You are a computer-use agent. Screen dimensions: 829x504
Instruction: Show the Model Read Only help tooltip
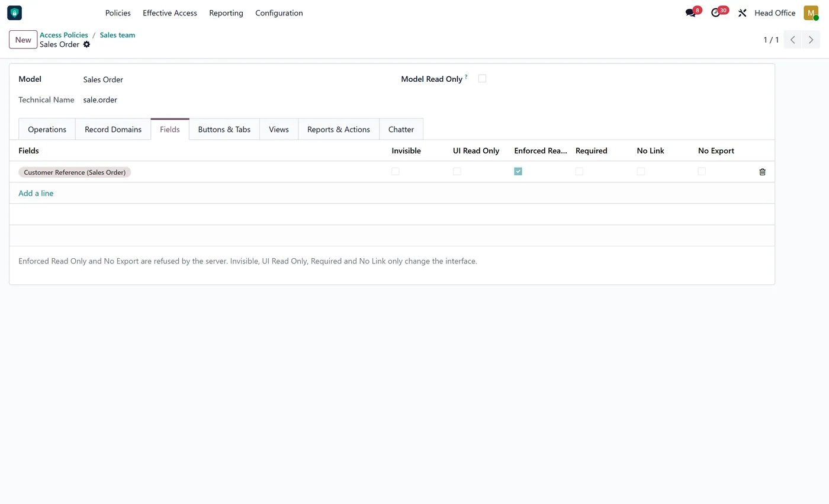(466, 77)
